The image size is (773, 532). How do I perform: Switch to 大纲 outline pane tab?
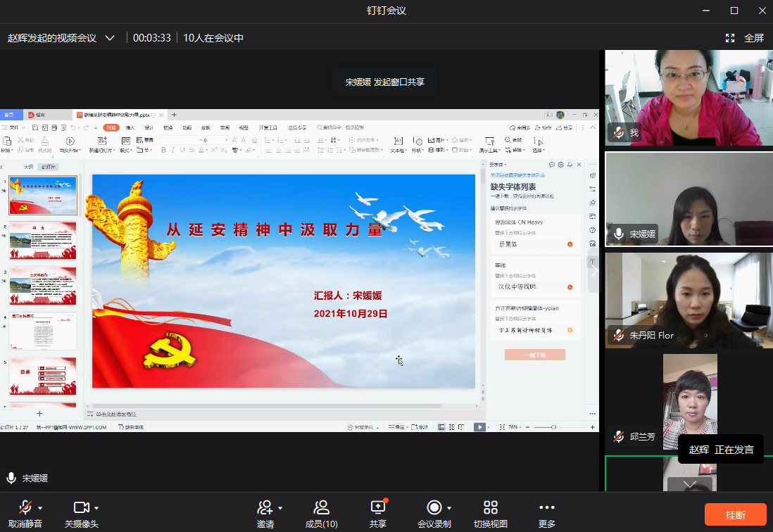tap(29, 167)
